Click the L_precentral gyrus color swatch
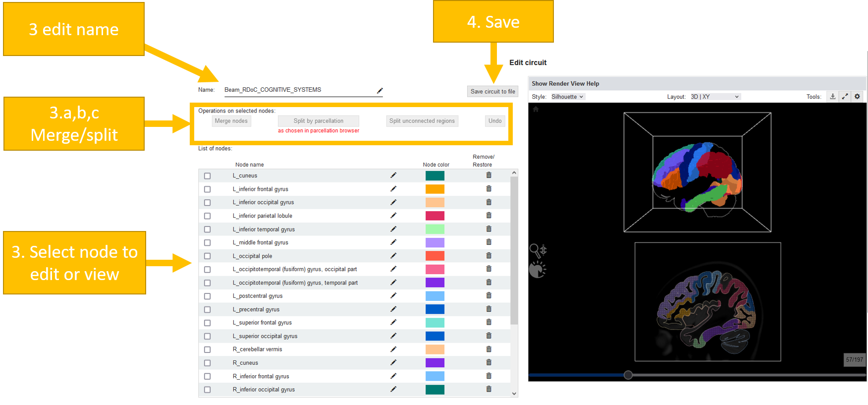The image size is (868, 405). (434, 309)
